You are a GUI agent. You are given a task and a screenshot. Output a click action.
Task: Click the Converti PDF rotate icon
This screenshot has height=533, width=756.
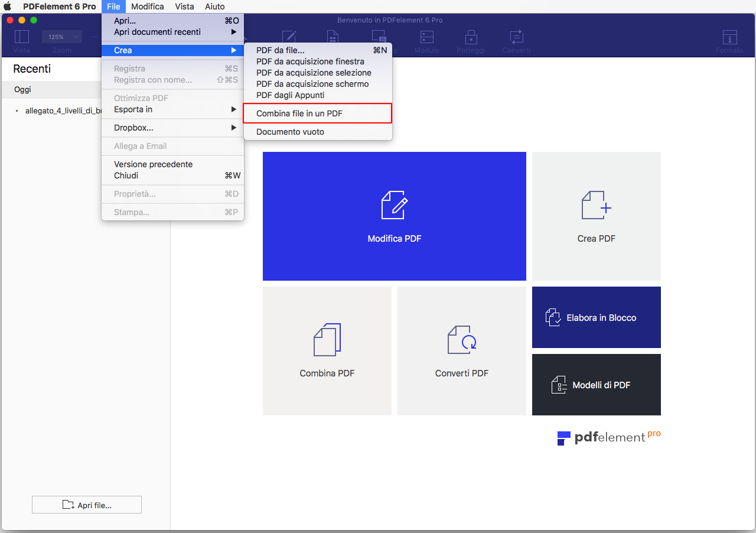461,340
